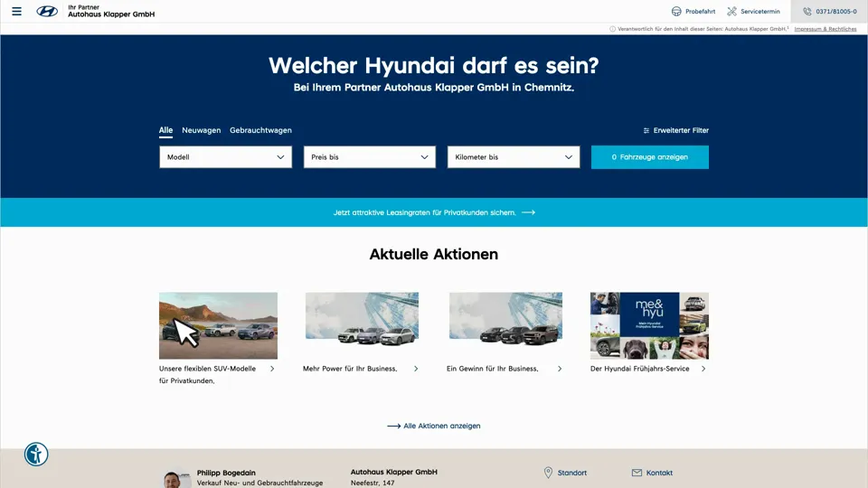Viewport: 868px width, 488px height.
Task: Expand the Kilometer bis dropdown
Action: coord(514,157)
